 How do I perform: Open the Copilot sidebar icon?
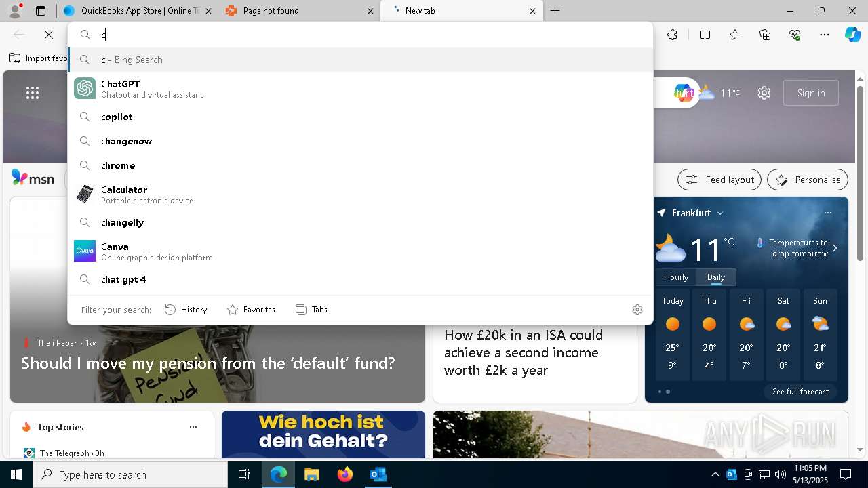pyautogui.click(x=853, y=35)
